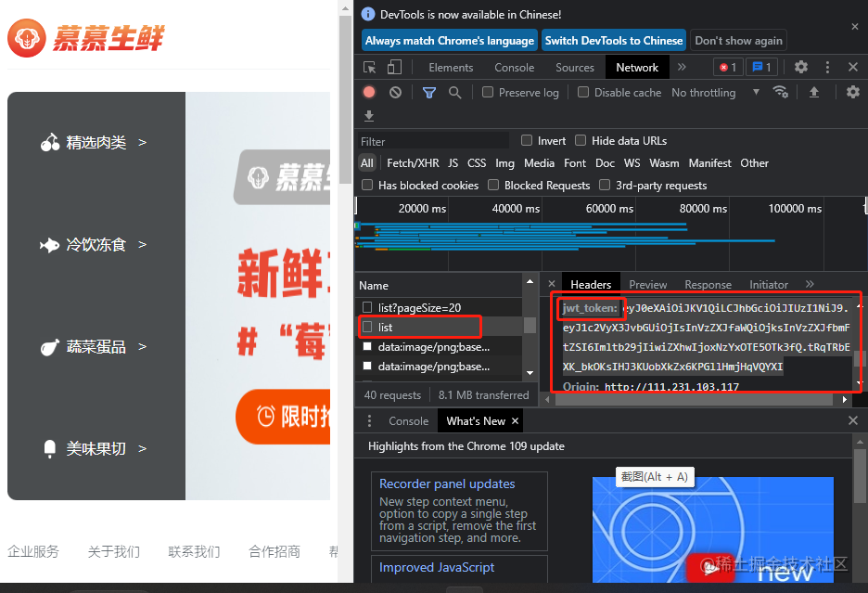Open DevTools settings gear in tab bar
The image size is (868, 593).
tap(801, 67)
